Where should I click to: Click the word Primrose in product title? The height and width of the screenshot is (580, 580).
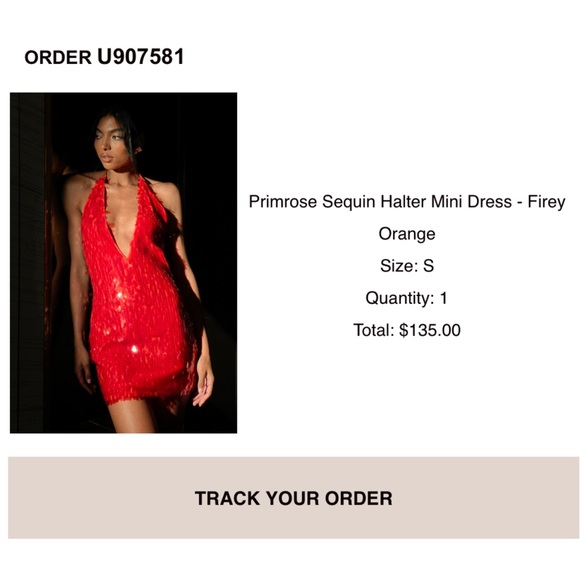[x=283, y=202]
